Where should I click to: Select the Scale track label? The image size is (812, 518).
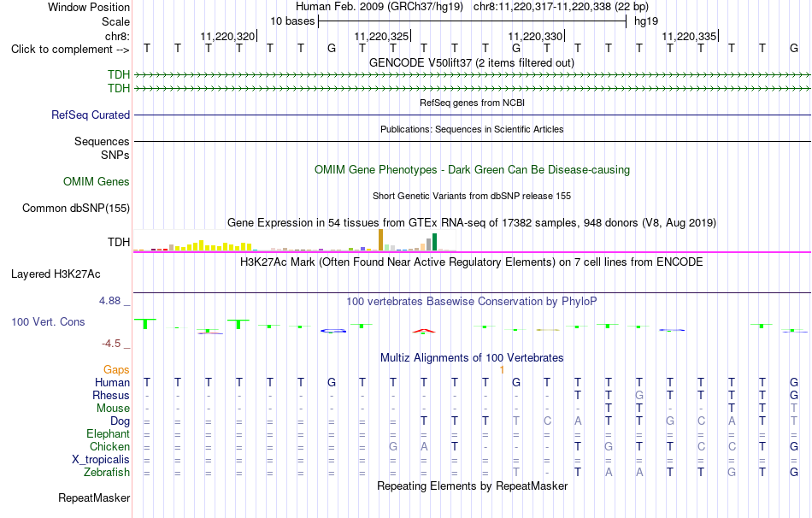point(115,21)
